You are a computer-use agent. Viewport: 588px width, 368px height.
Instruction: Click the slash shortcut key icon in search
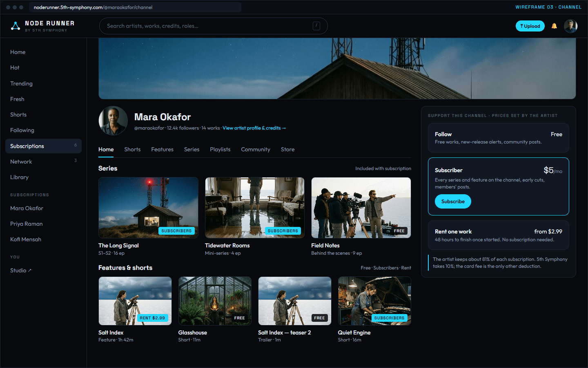click(316, 26)
